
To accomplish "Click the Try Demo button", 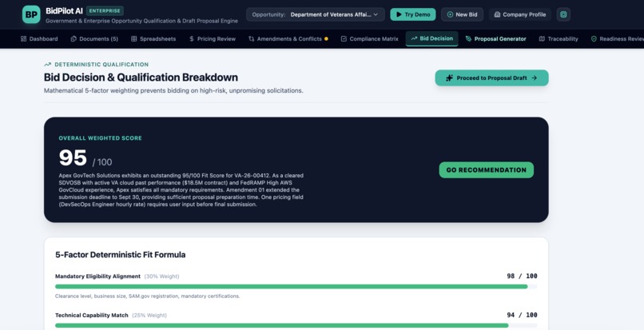I will pos(413,14).
